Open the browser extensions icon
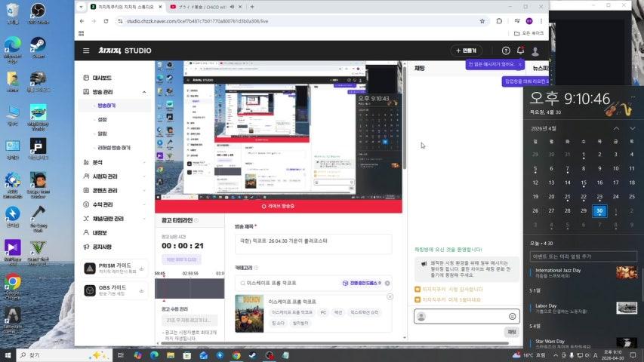Viewport: 644px width, 362px height. 499,21
